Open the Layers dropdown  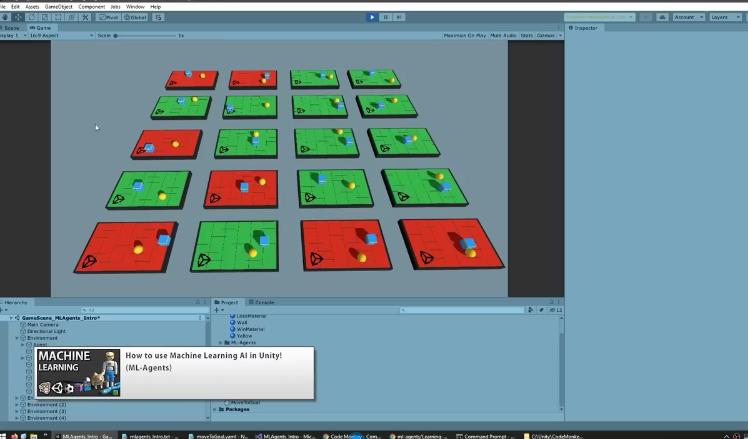[723, 17]
